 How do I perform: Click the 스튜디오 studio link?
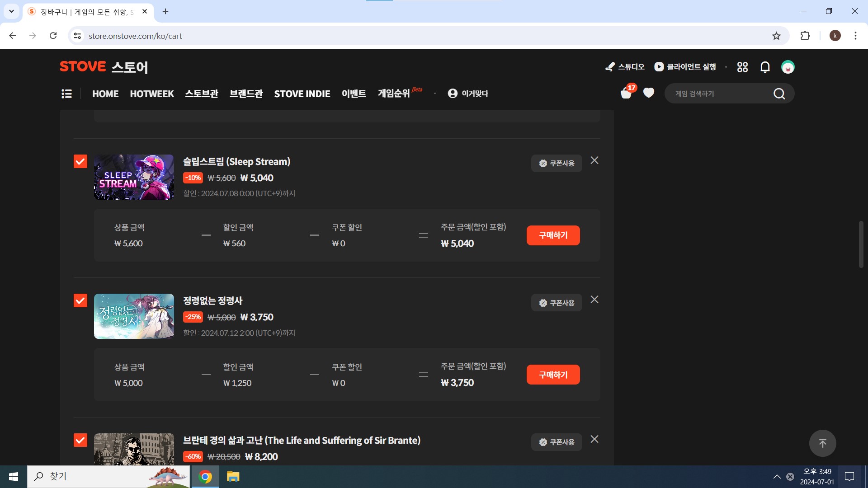[x=625, y=67]
